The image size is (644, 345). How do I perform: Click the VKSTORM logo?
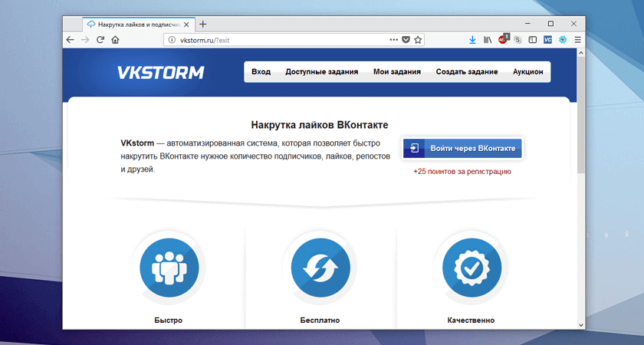160,72
